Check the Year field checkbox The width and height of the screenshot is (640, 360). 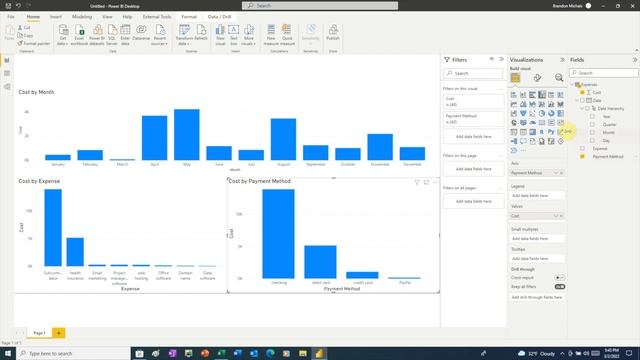592,116
